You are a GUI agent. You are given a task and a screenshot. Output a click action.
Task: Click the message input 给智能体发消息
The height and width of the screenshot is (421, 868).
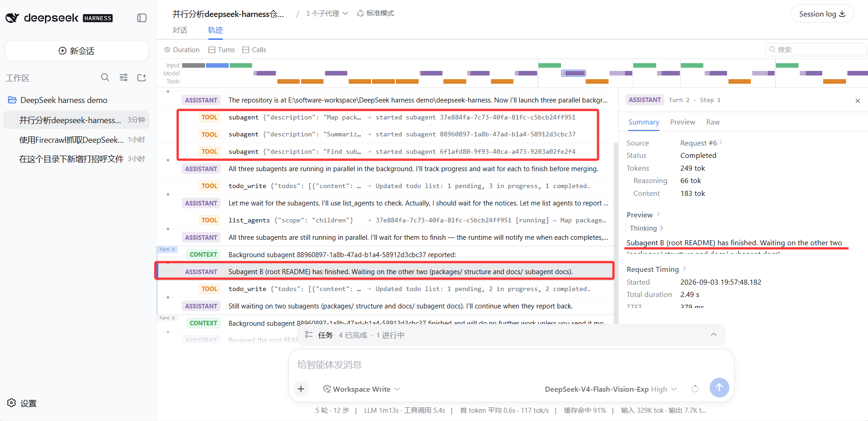(x=511, y=365)
